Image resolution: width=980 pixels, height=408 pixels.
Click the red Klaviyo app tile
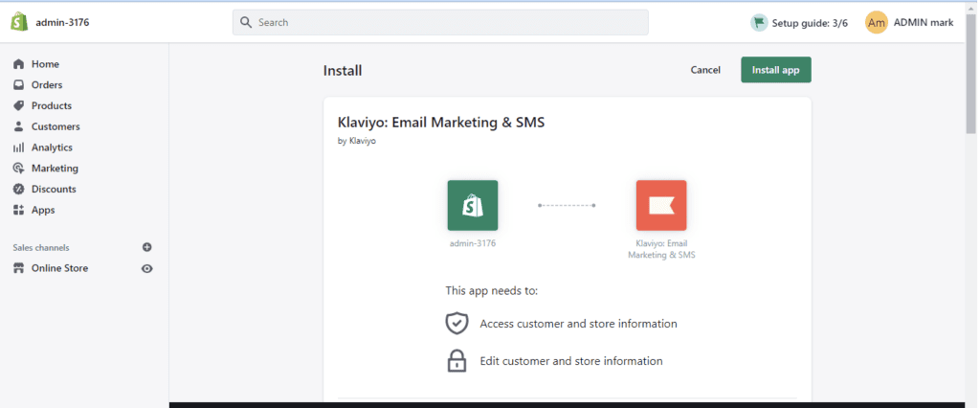coord(661,205)
